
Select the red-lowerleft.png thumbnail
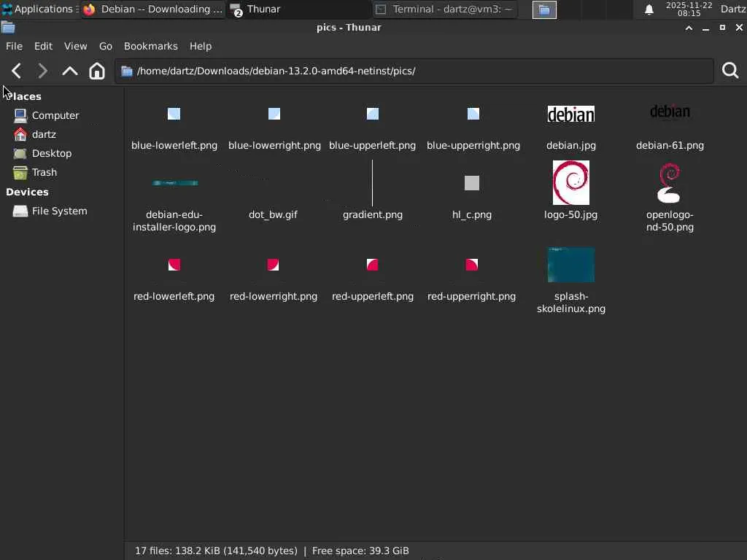pyautogui.click(x=174, y=265)
